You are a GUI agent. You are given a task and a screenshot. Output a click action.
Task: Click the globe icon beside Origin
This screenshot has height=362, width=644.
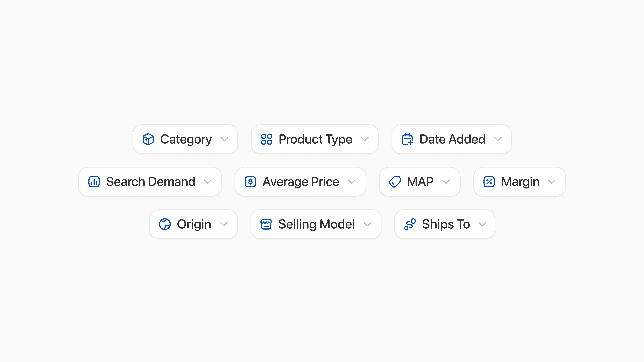165,224
